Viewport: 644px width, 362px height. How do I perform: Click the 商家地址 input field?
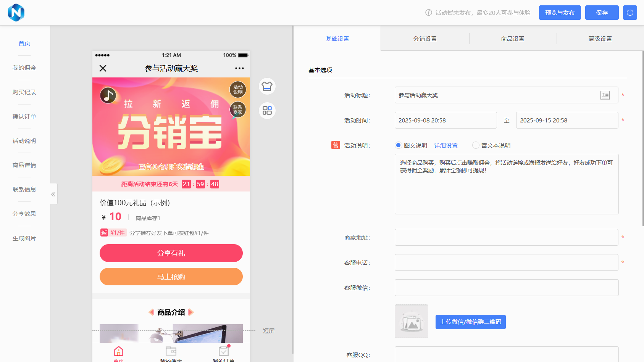point(506,237)
